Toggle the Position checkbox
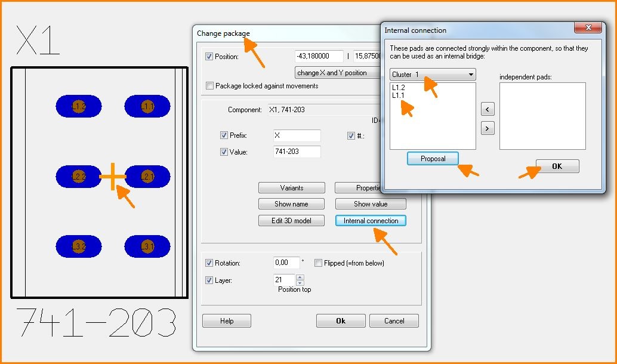This screenshot has height=364, width=617. pyautogui.click(x=209, y=57)
